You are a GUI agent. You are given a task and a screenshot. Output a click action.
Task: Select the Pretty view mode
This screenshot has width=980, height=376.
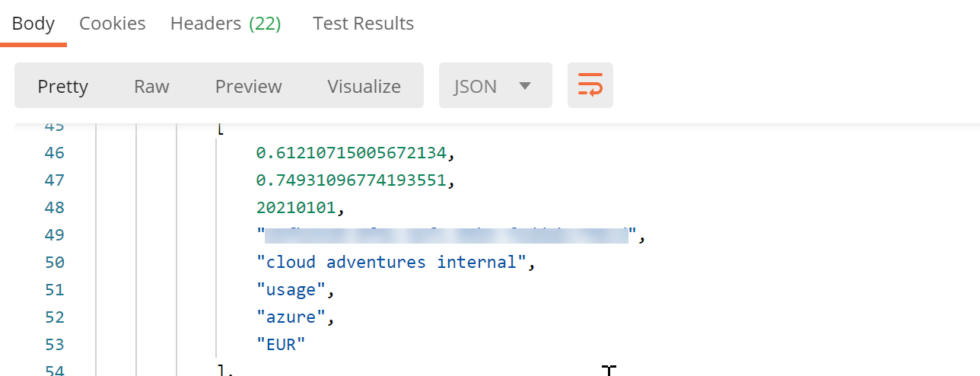[x=62, y=87]
